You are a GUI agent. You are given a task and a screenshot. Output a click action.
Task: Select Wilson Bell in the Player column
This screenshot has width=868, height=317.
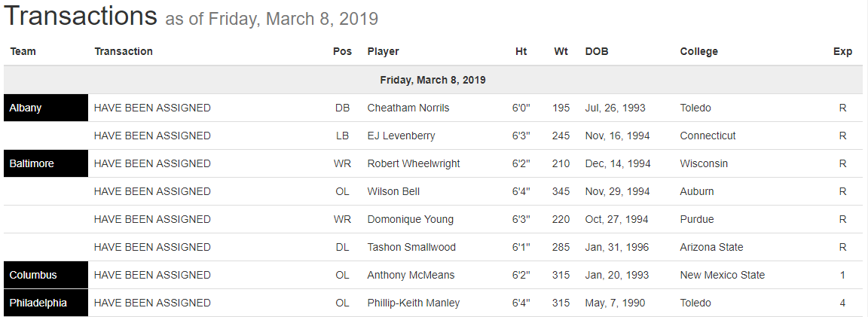pyautogui.click(x=393, y=191)
